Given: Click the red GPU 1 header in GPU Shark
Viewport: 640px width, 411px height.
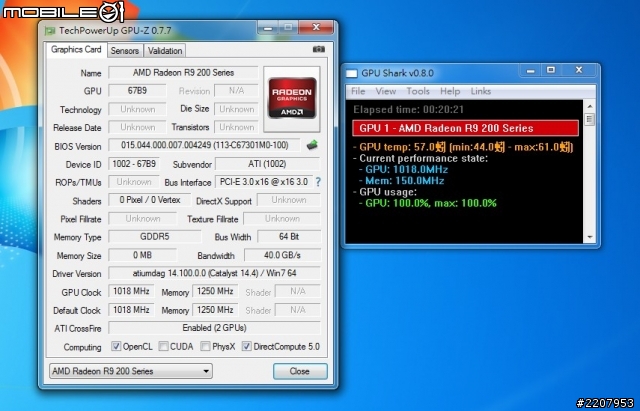Looking at the screenshot, I should (x=465, y=128).
